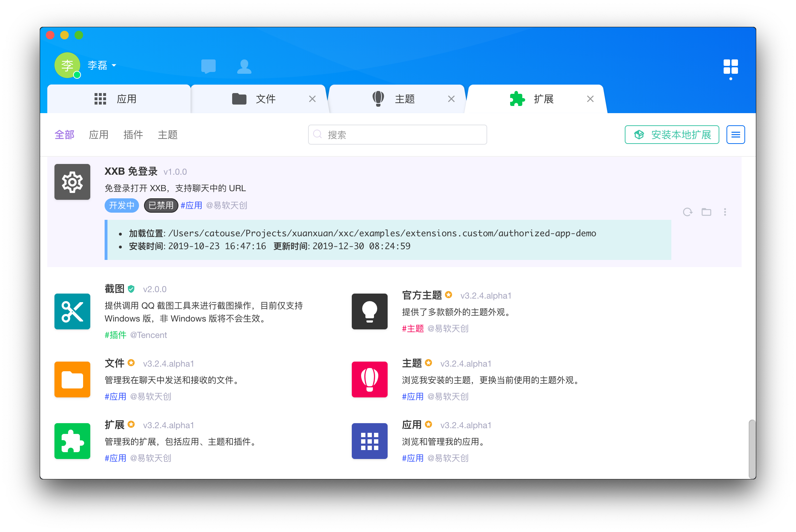
Task: Click 安装本地扩展 button
Action: point(672,135)
